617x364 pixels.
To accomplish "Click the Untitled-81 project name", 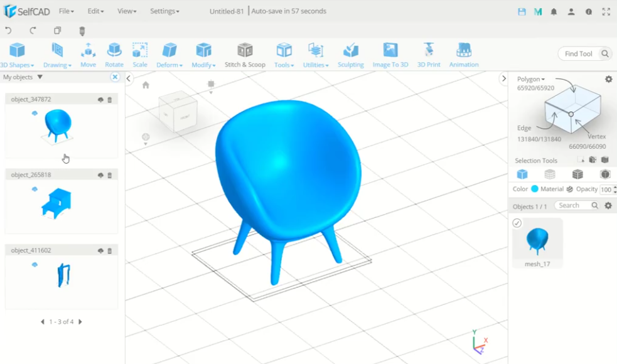I will point(227,11).
